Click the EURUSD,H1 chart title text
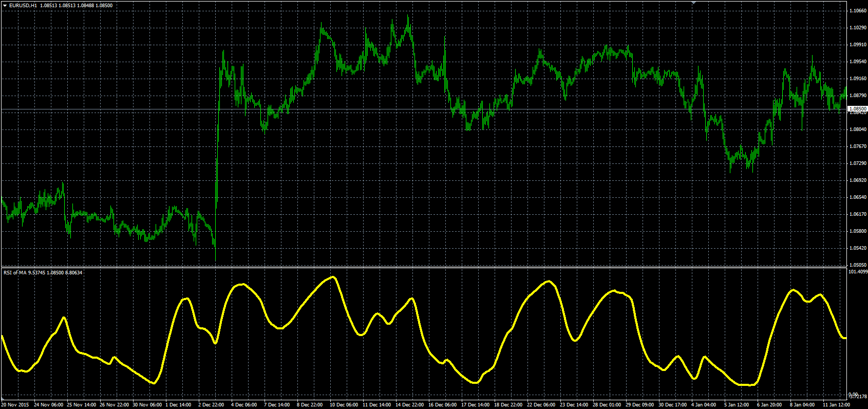Viewport: 868px width, 409px height. pyautogui.click(x=23, y=6)
